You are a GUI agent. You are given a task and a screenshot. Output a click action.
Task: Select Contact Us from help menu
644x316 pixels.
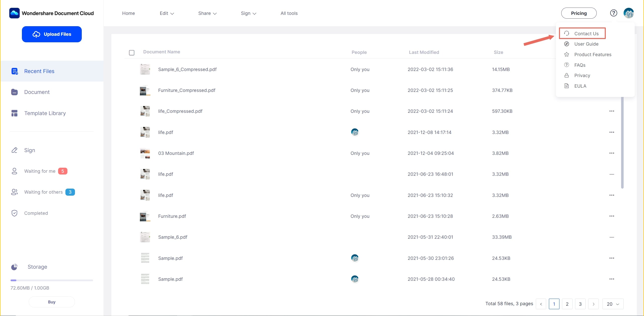[x=586, y=33]
